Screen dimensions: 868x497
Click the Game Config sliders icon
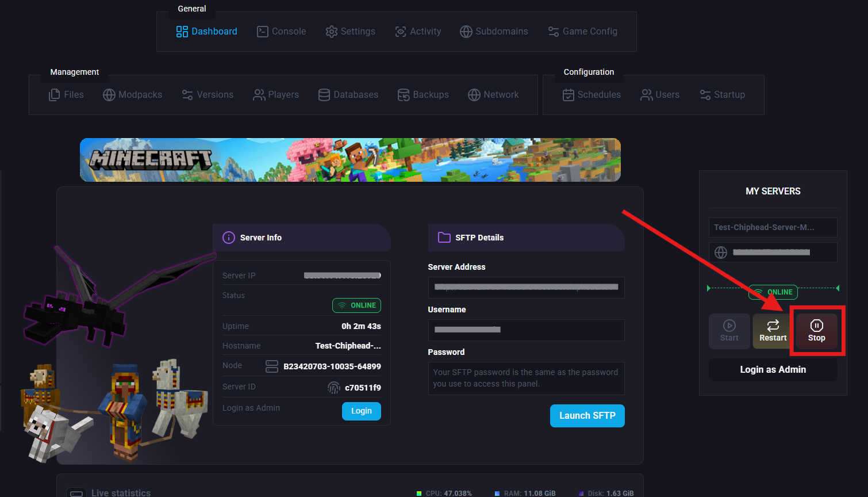point(554,32)
